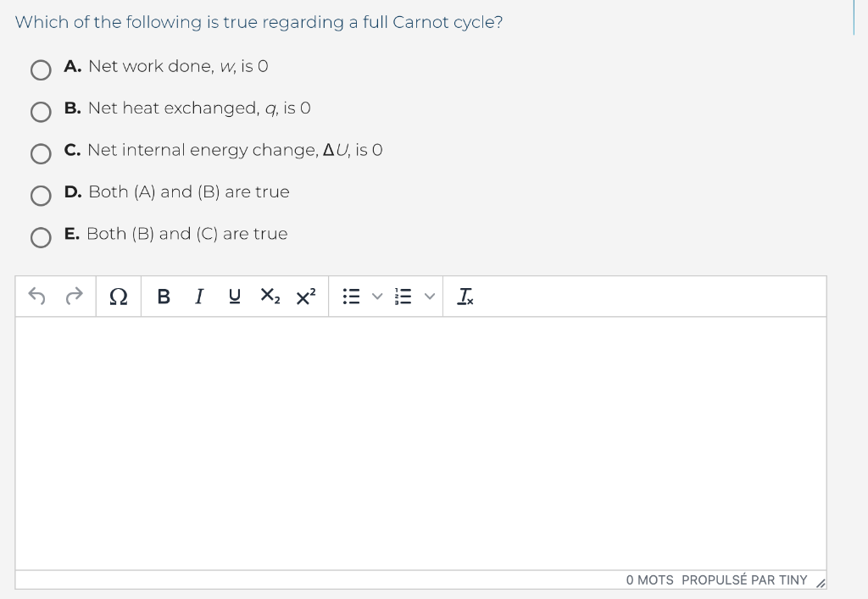Apply superscript formatting (X² icon)
Screen dimensions: 868x599
point(305,296)
